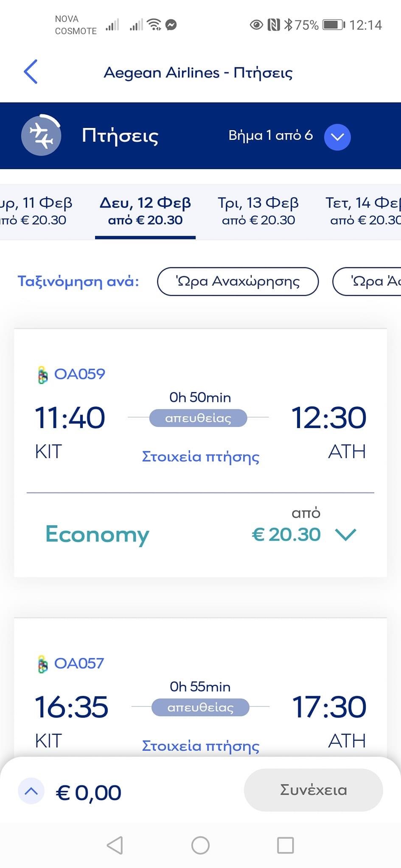This screenshot has width=401, height=868.
Task: Tap the Olympic Air logo beside OA059
Action: click(x=42, y=375)
